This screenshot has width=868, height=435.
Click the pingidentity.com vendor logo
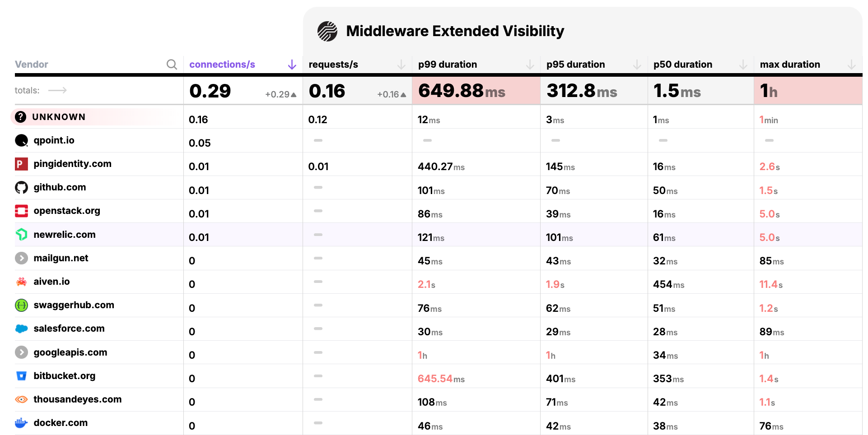point(21,164)
